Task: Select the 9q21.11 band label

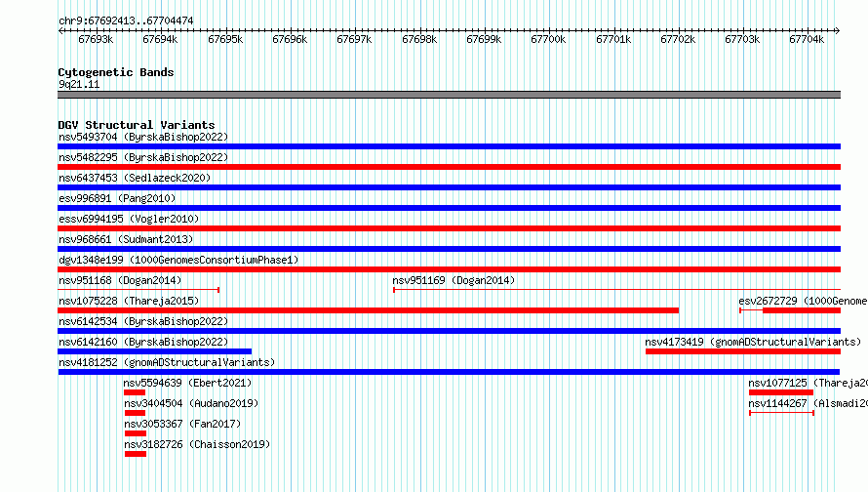Action: coord(79,84)
